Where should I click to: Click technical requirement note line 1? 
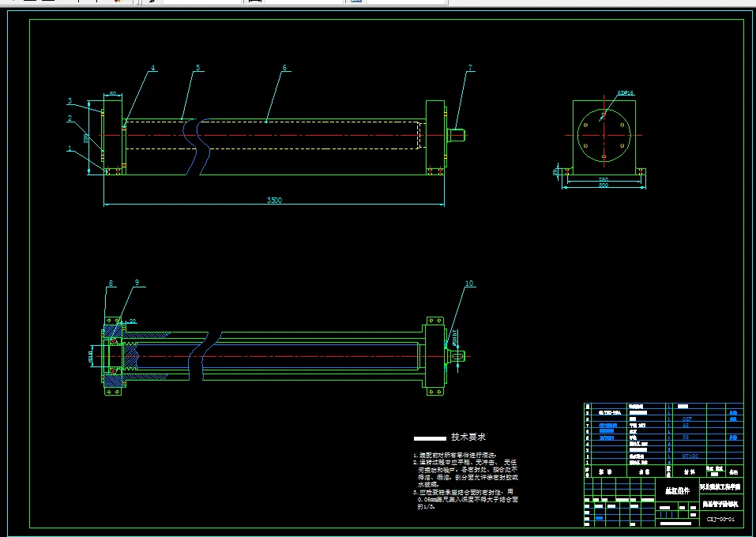[455, 455]
